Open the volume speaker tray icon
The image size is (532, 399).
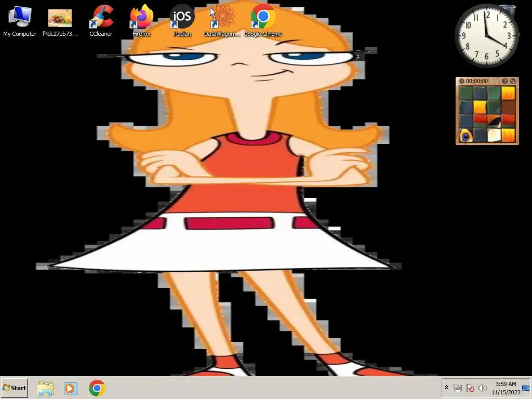click(x=482, y=388)
